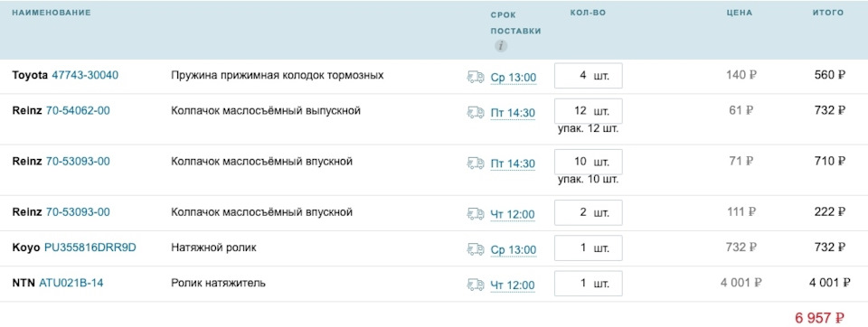Click the Наименование column header
Image resolution: width=868 pixels, height=327 pixels.
pyautogui.click(x=52, y=12)
